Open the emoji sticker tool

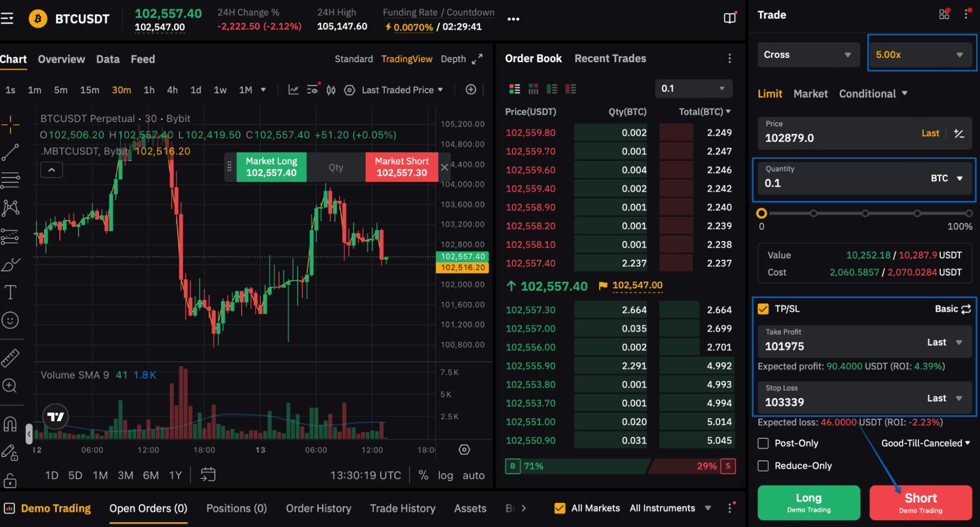(x=10, y=320)
